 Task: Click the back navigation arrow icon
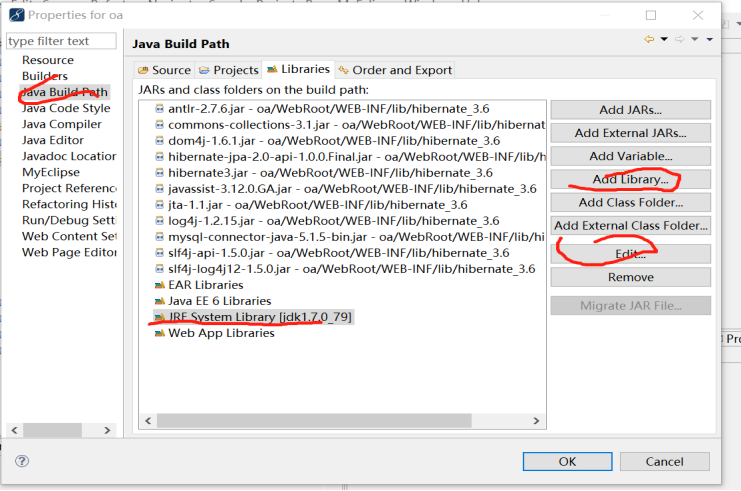tap(649, 39)
